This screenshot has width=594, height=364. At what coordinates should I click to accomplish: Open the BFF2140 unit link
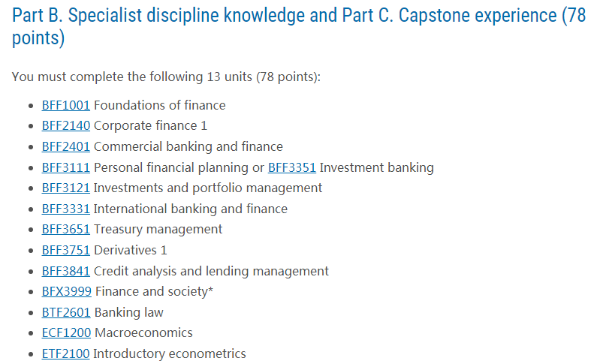coord(65,125)
